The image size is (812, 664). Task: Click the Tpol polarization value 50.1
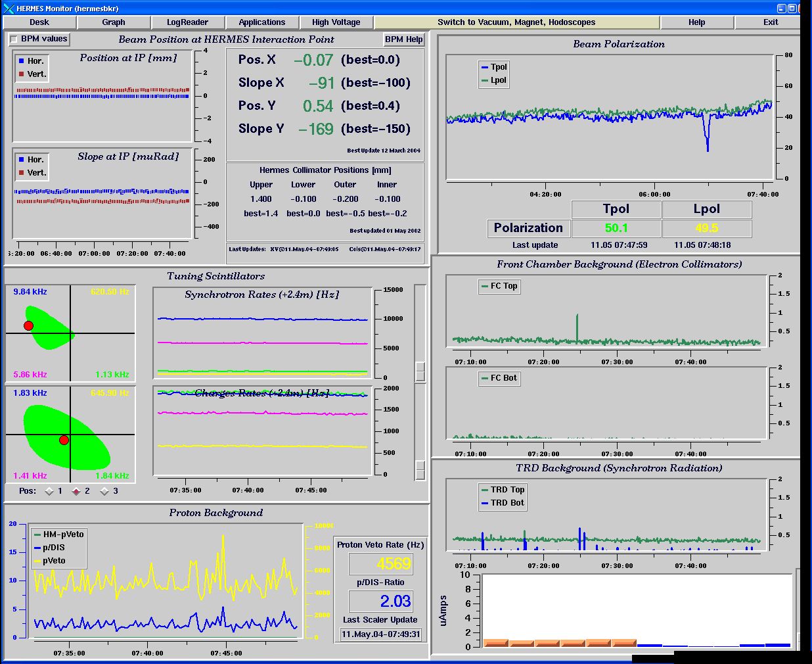pyautogui.click(x=616, y=228)
